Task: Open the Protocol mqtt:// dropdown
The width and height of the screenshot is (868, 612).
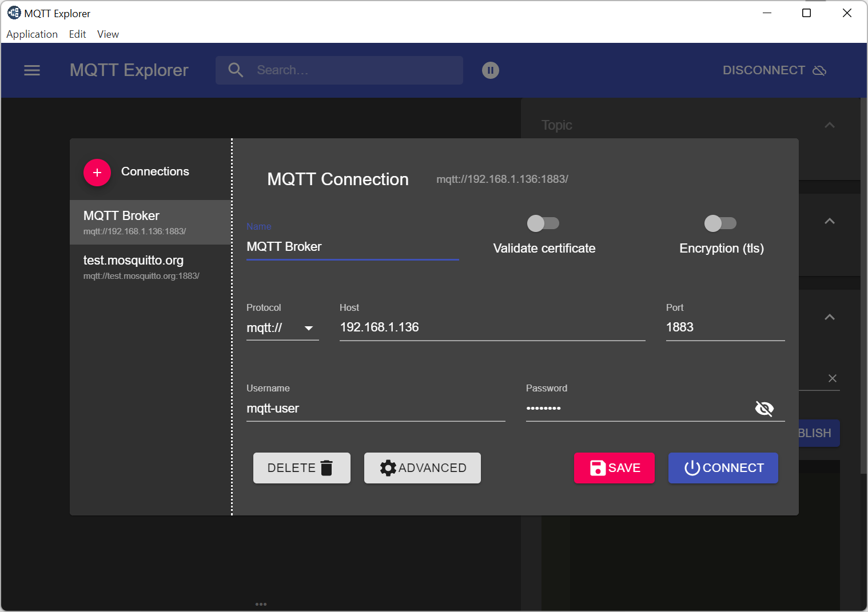Action: 282,327
